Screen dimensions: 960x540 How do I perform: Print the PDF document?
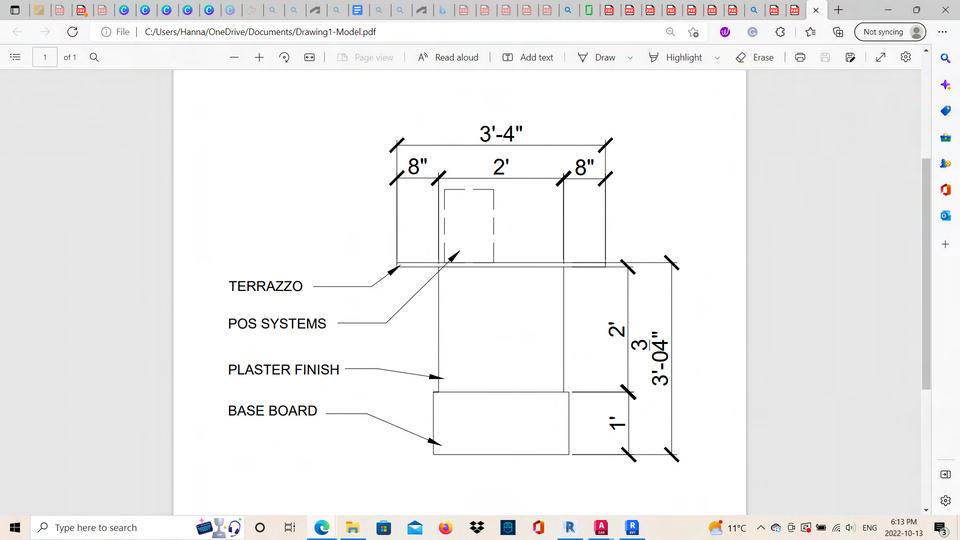pyautogui.click(x=800, y=57)
